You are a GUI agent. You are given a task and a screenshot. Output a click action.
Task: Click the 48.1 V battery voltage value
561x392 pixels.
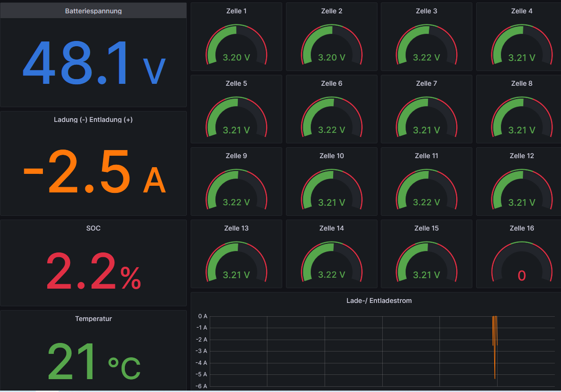tap(93, 63)
